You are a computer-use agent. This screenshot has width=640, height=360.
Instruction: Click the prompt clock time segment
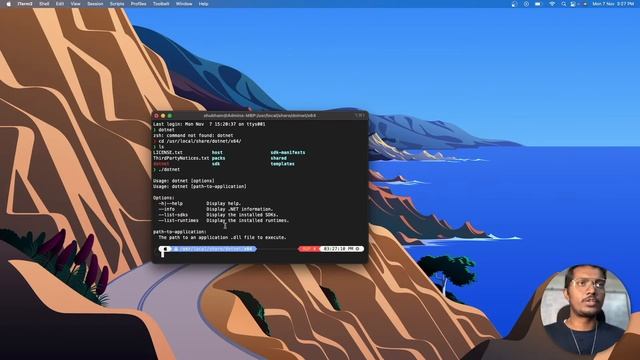pos(342,249)
